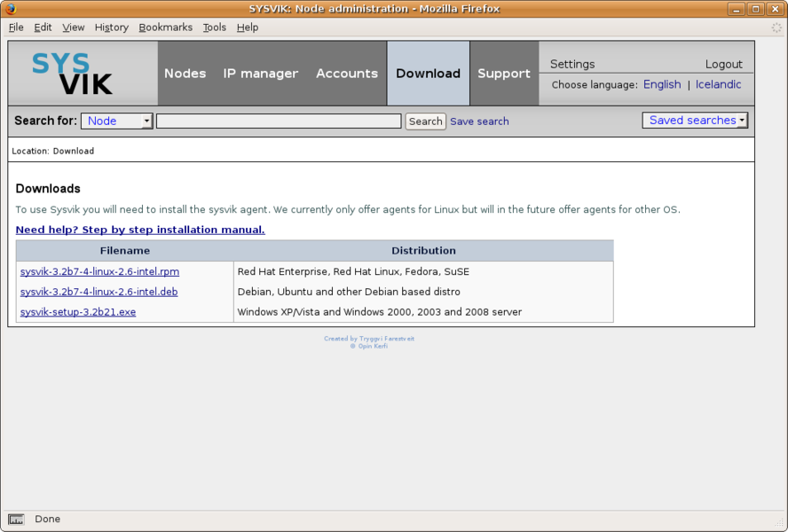Close the Firefox window

click(x=775, y=9)
